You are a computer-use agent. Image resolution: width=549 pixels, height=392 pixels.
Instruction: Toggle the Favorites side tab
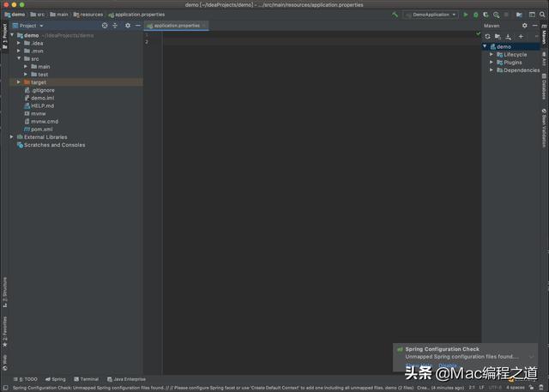pyautogui.click(x=4, y=332)
